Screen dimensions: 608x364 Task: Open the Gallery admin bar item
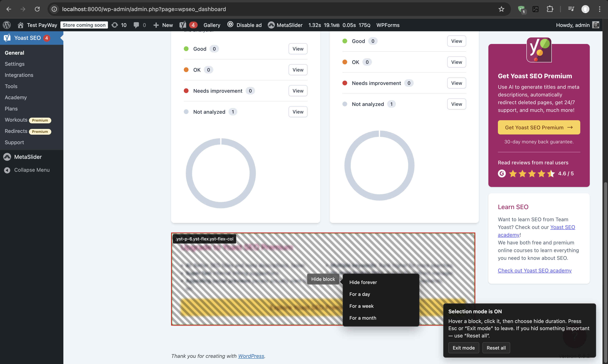tap(212, 25)
